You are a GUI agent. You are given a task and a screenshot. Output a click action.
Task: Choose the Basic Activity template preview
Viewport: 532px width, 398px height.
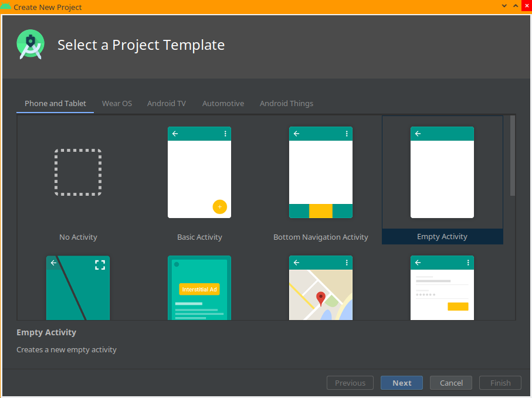tap(199, 172)
